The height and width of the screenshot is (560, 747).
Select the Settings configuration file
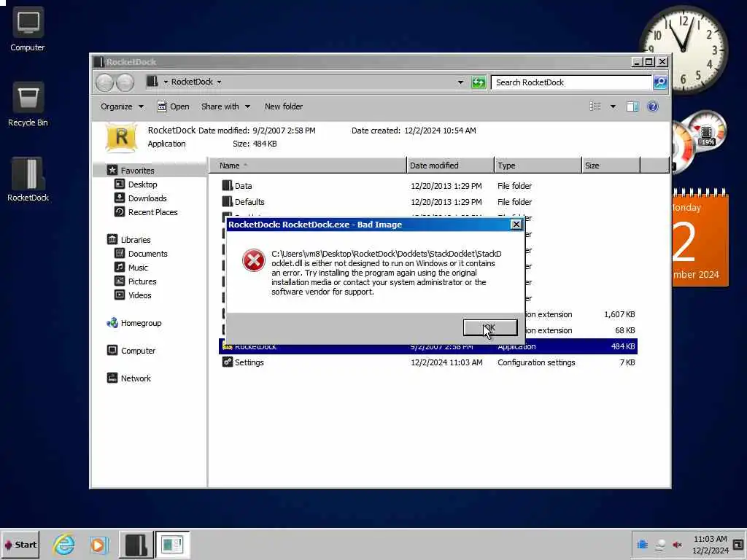point(427,362)
